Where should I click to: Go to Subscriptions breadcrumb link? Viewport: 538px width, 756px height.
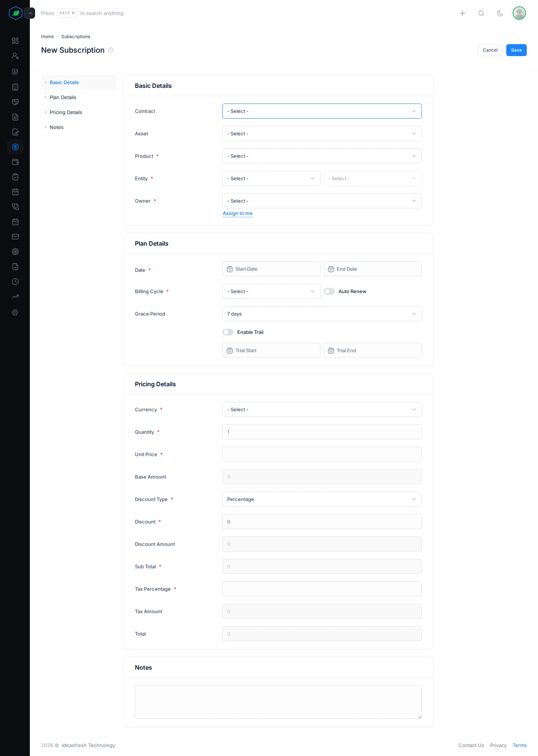point(75,37)
